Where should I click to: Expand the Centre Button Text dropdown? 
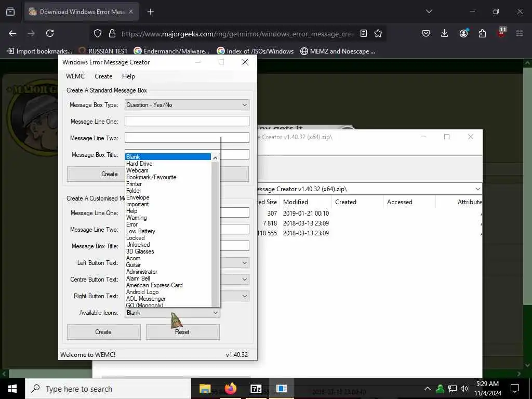pyautogui.click(x=244, y=279)
